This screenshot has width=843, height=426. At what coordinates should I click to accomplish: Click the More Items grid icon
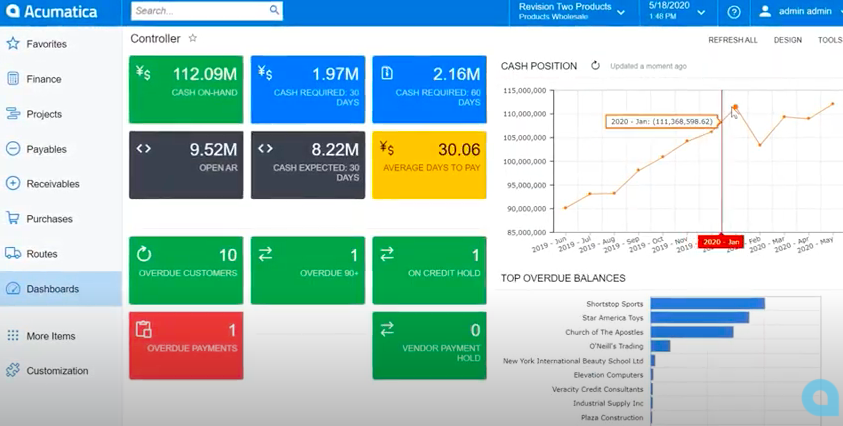pyautogui.click(x=13, y=336)
